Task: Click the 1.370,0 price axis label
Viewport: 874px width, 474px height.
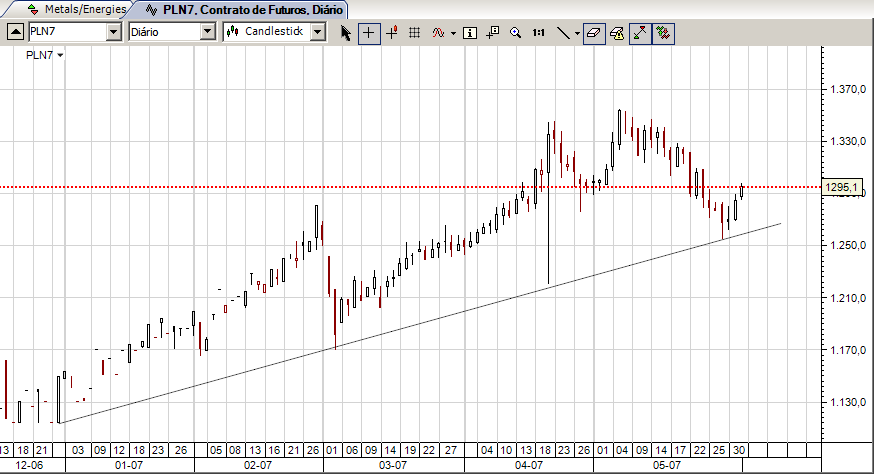Action: tap(848, 89)
